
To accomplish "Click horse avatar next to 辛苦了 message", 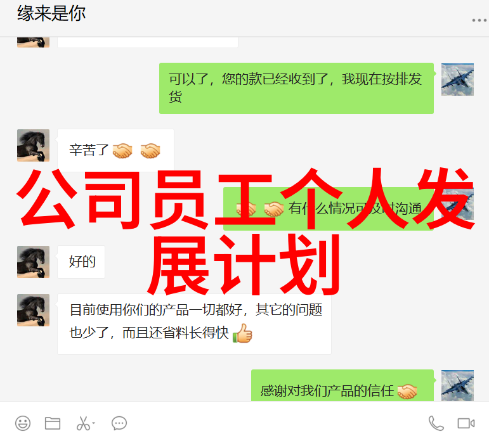I will click(x=33, y=145).
